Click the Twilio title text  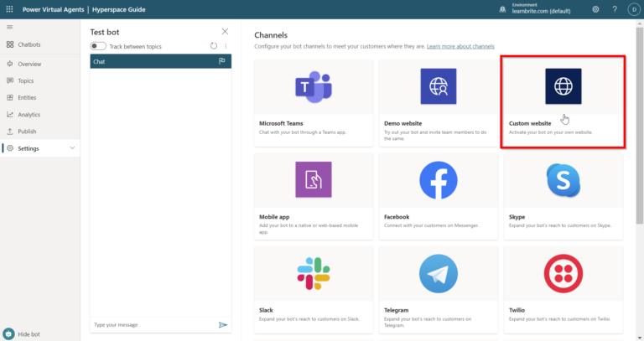coord(517,310)
